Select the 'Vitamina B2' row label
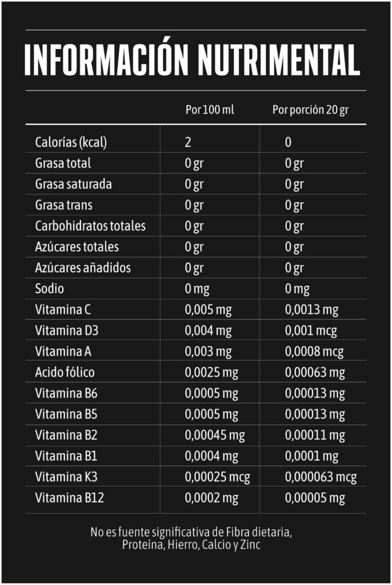Screen dimensions: 392x585 click(66, 435)
